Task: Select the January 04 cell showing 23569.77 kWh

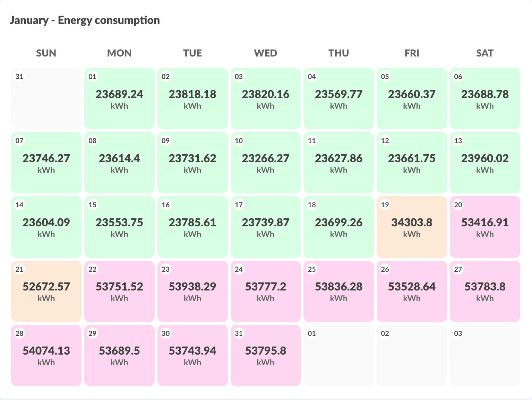Action: (x=338, y=99)
